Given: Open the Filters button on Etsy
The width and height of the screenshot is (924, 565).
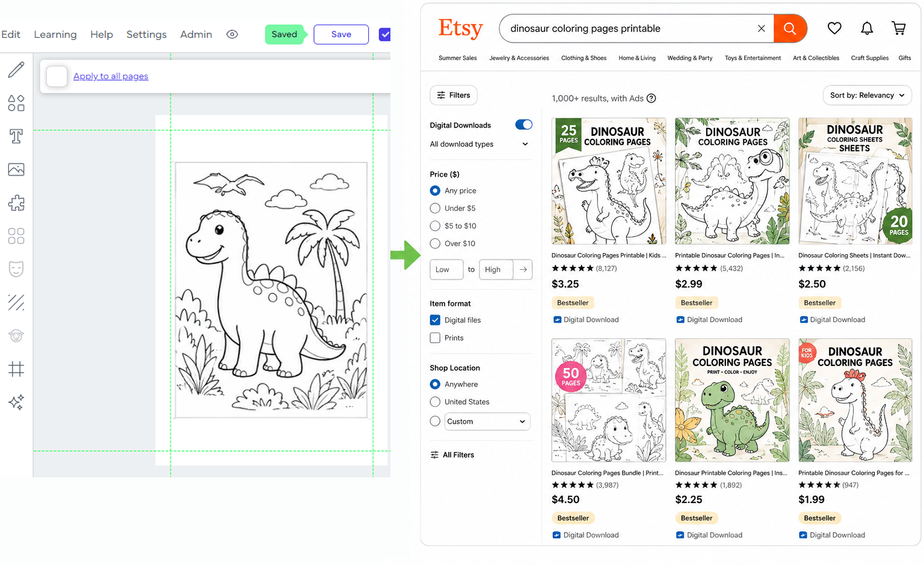Looking at the screenshot, I should 454,95.
